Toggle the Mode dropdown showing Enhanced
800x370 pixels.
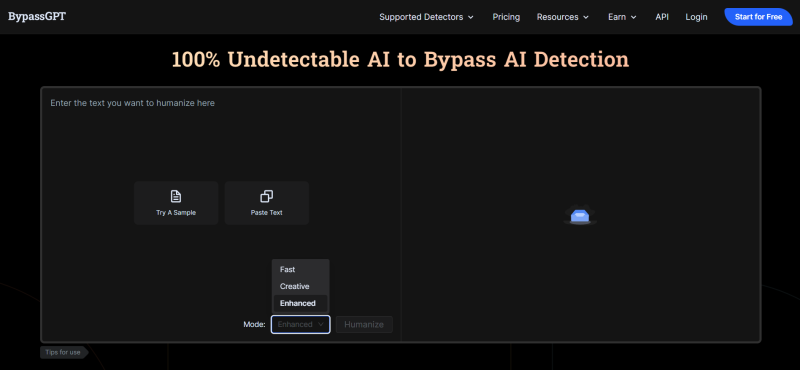click(x=301, y=324)
